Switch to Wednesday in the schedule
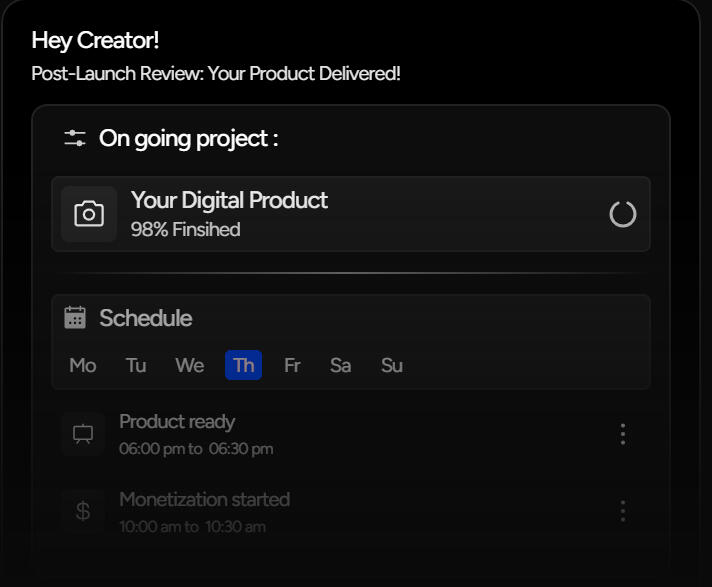The image size is (712, 587). [189, 365]
